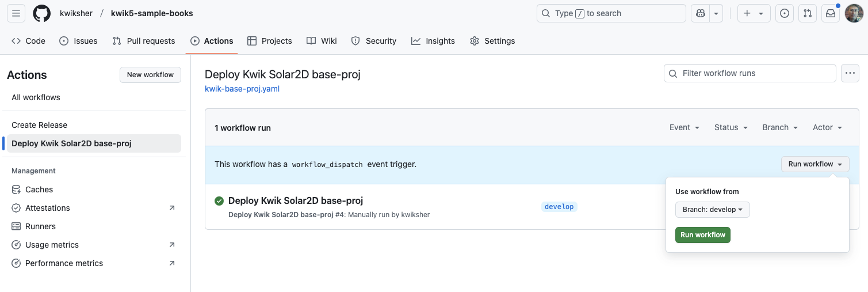Click the Actions tab play icon

pyautogui.click(x=195, y=41)
